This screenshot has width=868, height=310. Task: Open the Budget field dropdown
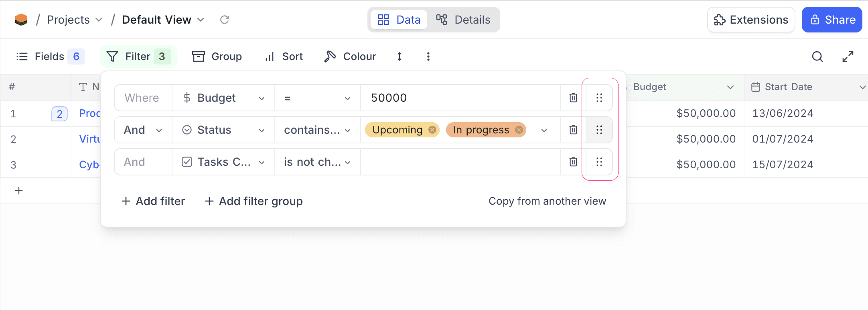tap(223, 98)
